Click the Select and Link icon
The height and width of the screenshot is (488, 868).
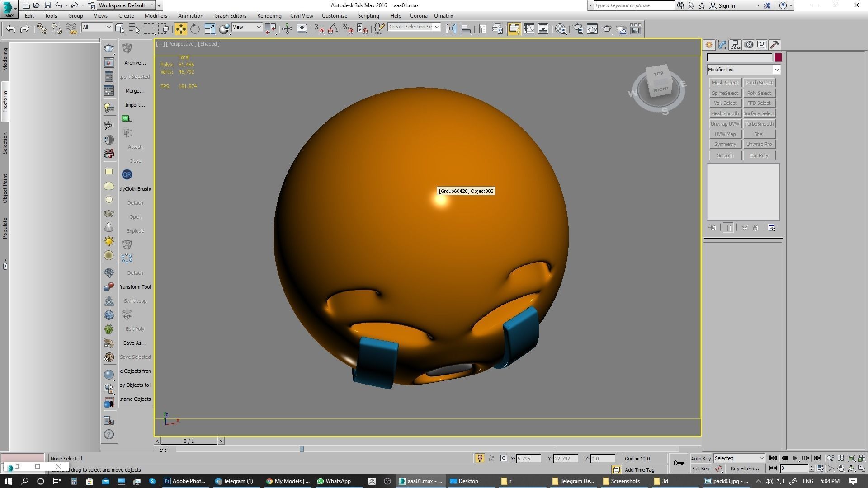point(42,29)
